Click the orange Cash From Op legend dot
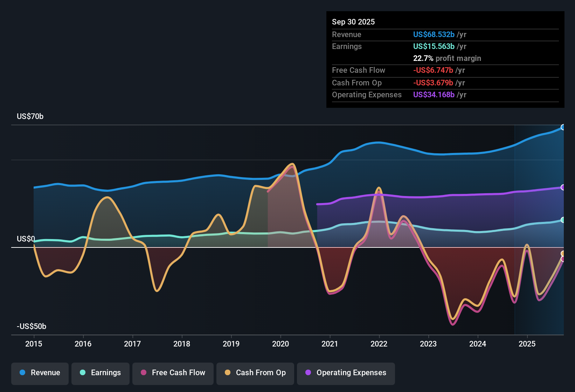Screen dimensions: 575x392 point(228,373)
